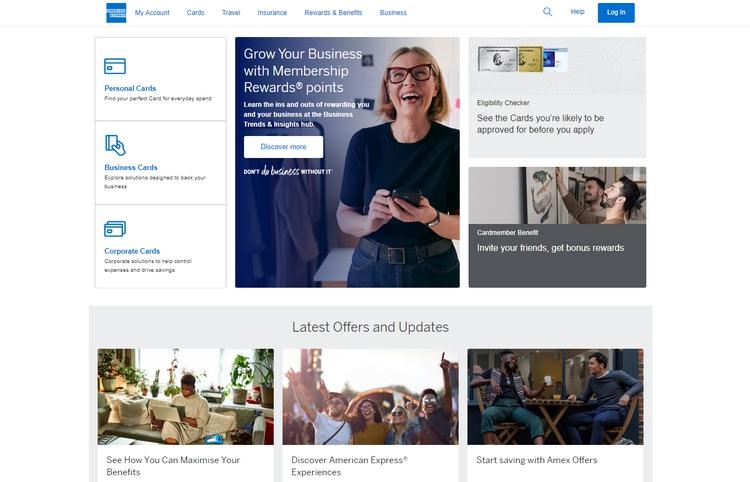Viewport: 750px width, 482px height.
Task: Click the 'Grow Your Business with Membership Rewards' headline
Action: point(302,70)
